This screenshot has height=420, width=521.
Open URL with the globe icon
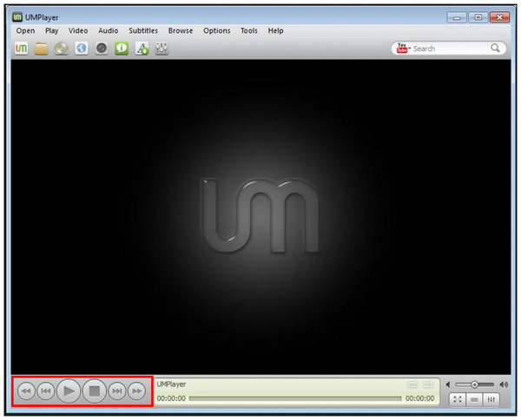(x=82, y=49)
